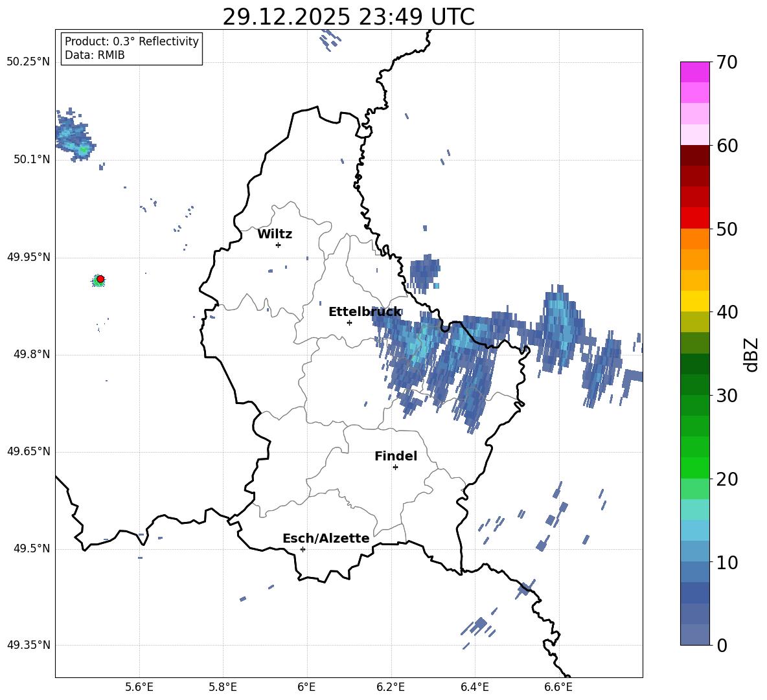Click the Wiltz station cross marker
The height and width of the screenshot is (700, 767).
[278, 245]
